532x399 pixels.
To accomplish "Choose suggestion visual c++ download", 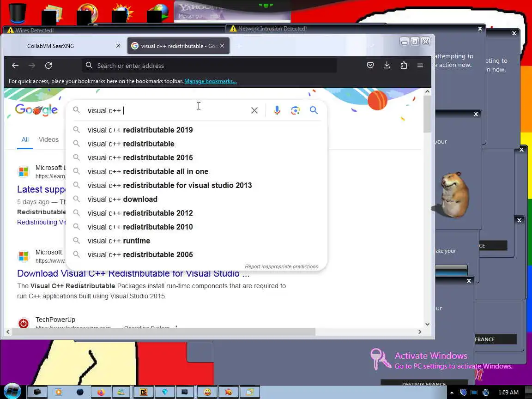I will pyautogui.click(x=197, y=199).
